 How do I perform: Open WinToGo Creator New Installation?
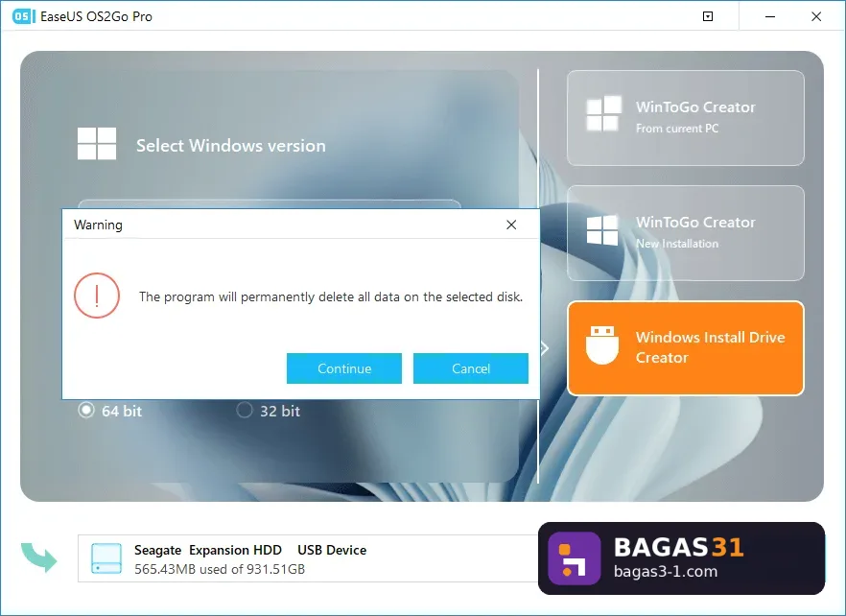coord(685,233)
